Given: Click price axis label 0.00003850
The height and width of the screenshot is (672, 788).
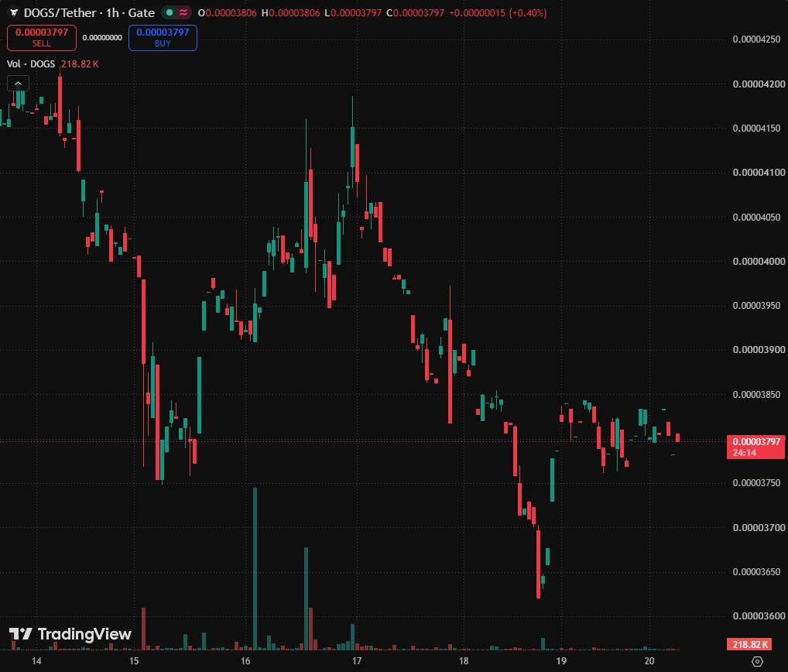Looking at the screenshot, I should [757, 395].
